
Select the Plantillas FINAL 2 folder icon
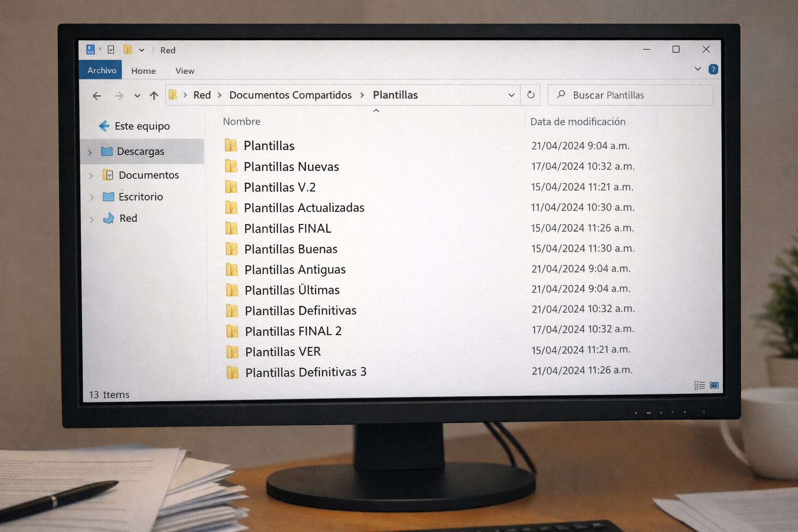tap(232, 331)
